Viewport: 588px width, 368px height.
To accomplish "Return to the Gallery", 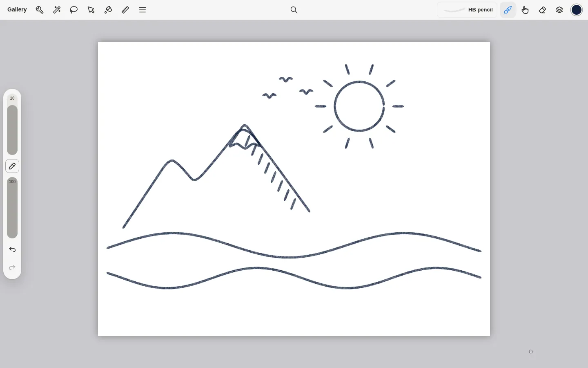I will point(17,9).
